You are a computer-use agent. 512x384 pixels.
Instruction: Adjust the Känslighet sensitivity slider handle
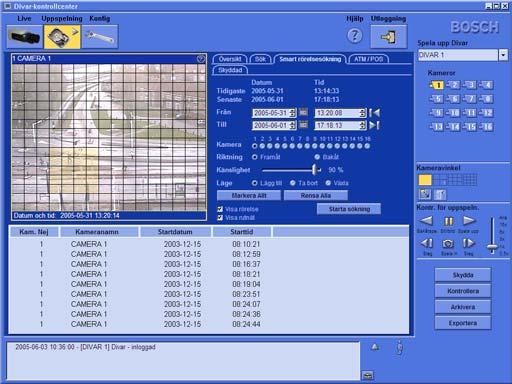pyautogui.click(x=314, y=170)
